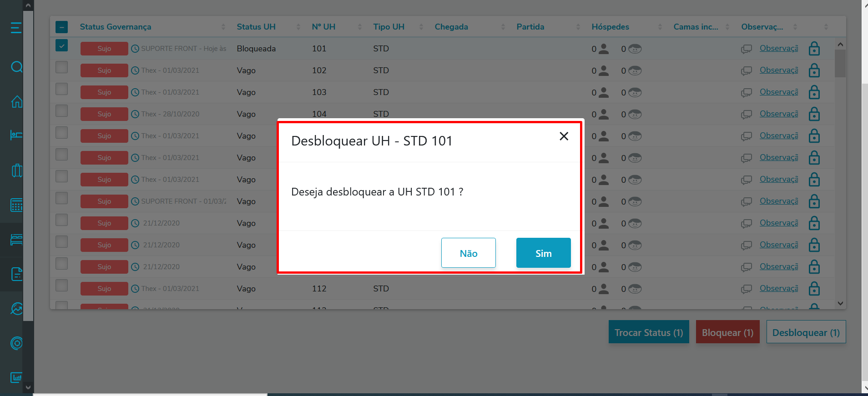Image resolution: width=868 pixels, height=396 pixels.
Task: Open the analytics chart icon in sidebar
Action: click(16, 309)
